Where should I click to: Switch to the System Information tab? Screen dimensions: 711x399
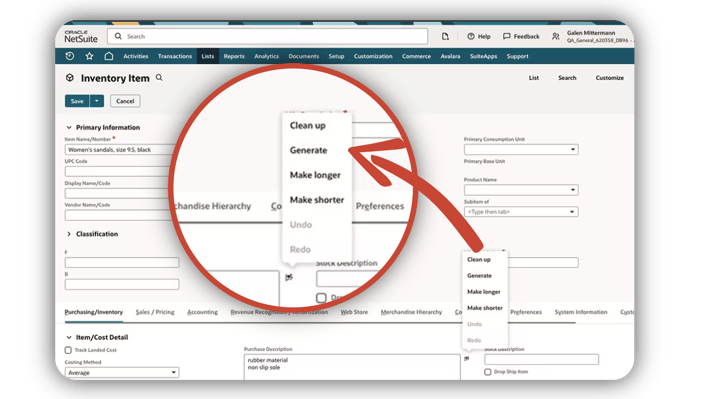tap(581, 312)
